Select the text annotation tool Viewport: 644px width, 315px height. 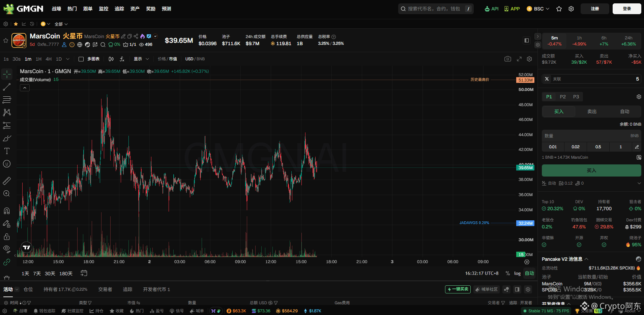pyautogui.click(x=7, y=151)
